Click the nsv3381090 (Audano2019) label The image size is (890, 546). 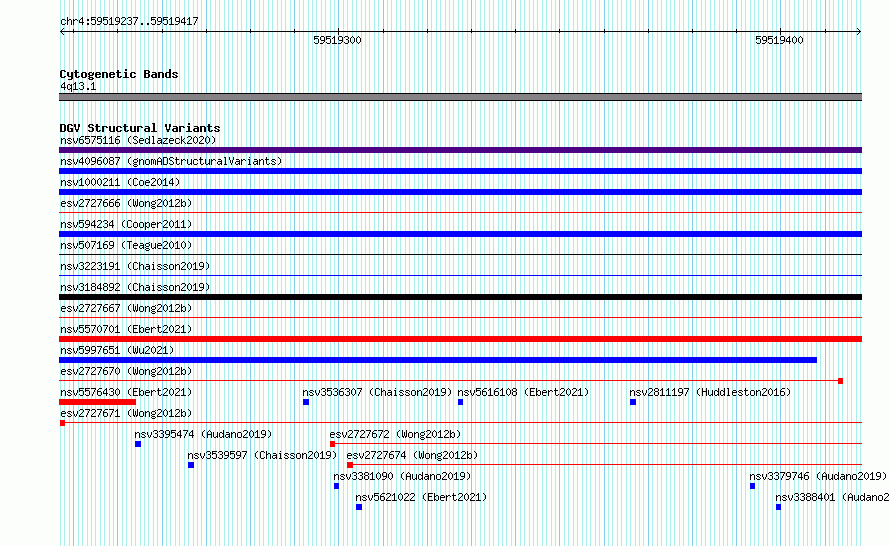[x=402, y=476]
